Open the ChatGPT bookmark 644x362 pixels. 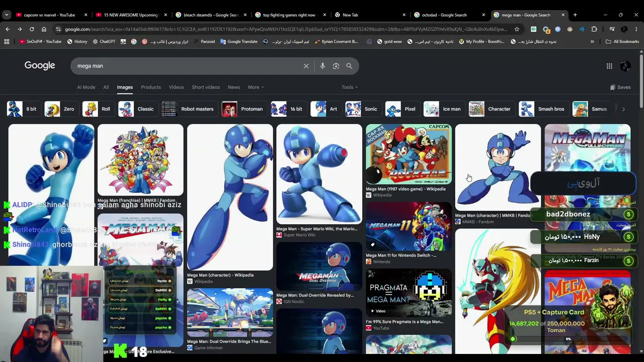click(x=104, y=42)
